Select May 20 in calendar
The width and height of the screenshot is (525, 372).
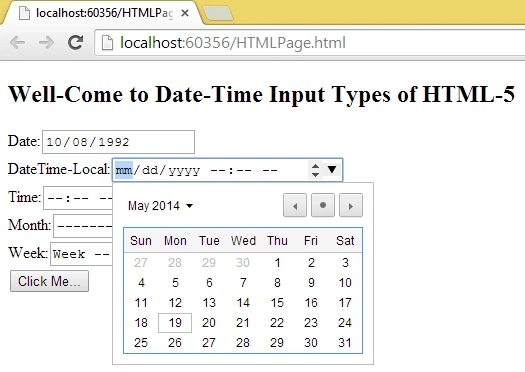pyautogui.click(x=209, y=323)
